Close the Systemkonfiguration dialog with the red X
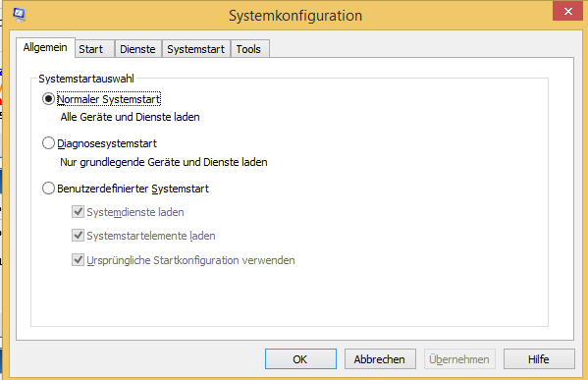This screenshot has height=380, width=588. (567, 11)
